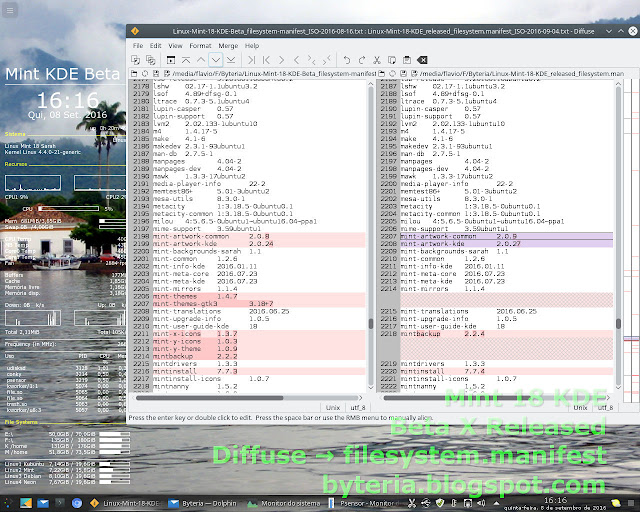The height and width of the screenshot is (512, 640).
Task: Select left line 'mint-y-theme 1.0.9'
Action: click(x=259, y=349)
